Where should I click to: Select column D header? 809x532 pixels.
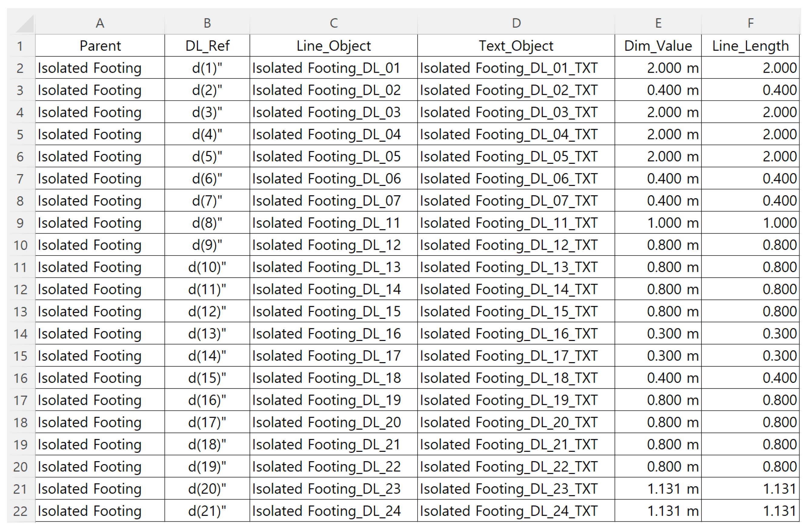tap(516, 23)
